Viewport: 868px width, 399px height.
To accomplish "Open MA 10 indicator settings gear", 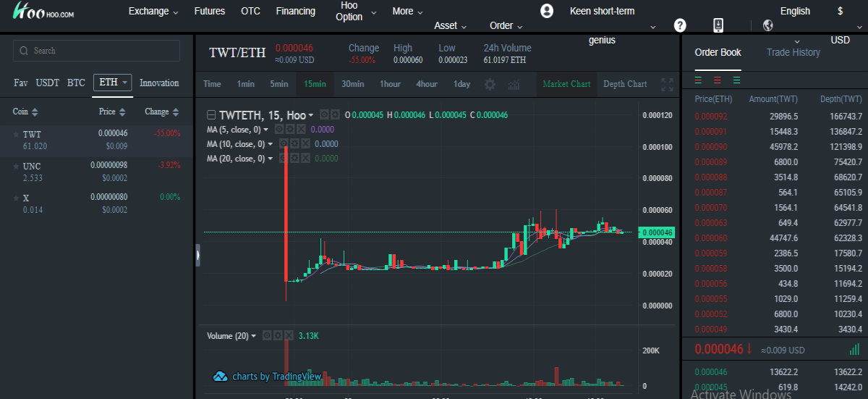I will pos(294,143).
